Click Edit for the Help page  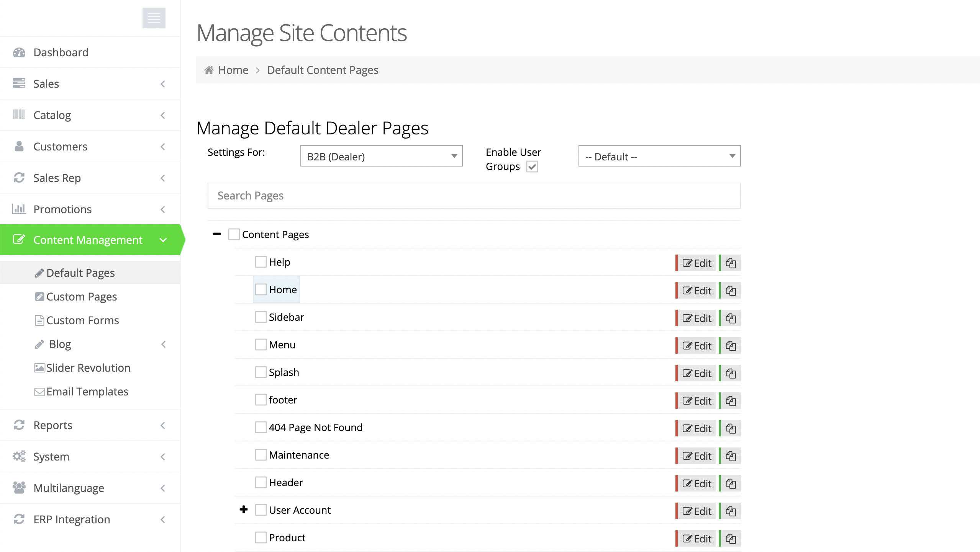(696, 263)
